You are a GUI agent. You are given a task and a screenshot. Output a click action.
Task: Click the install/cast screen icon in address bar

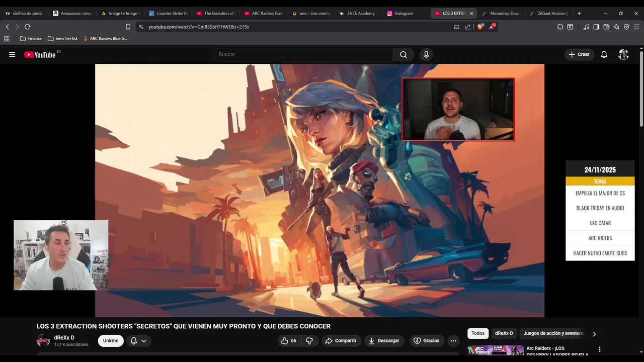[456, 27]
